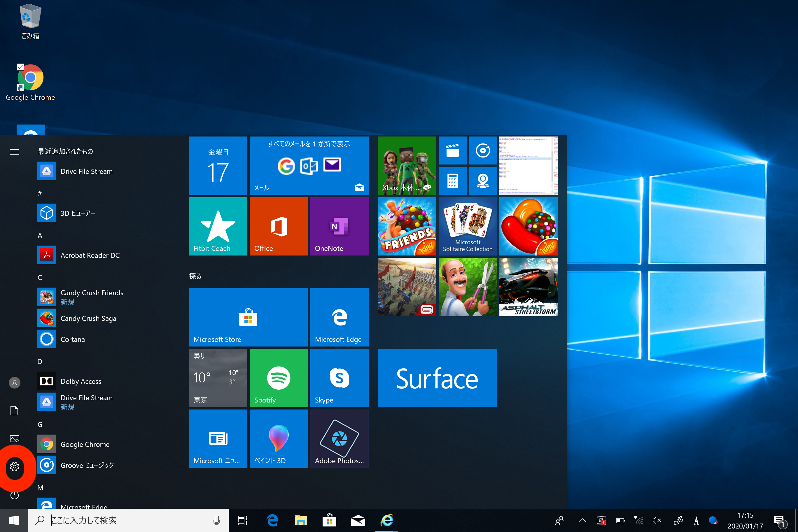Open the OneNote tile
This screenshot has width=798, height=532.
[x=339, y=226]
